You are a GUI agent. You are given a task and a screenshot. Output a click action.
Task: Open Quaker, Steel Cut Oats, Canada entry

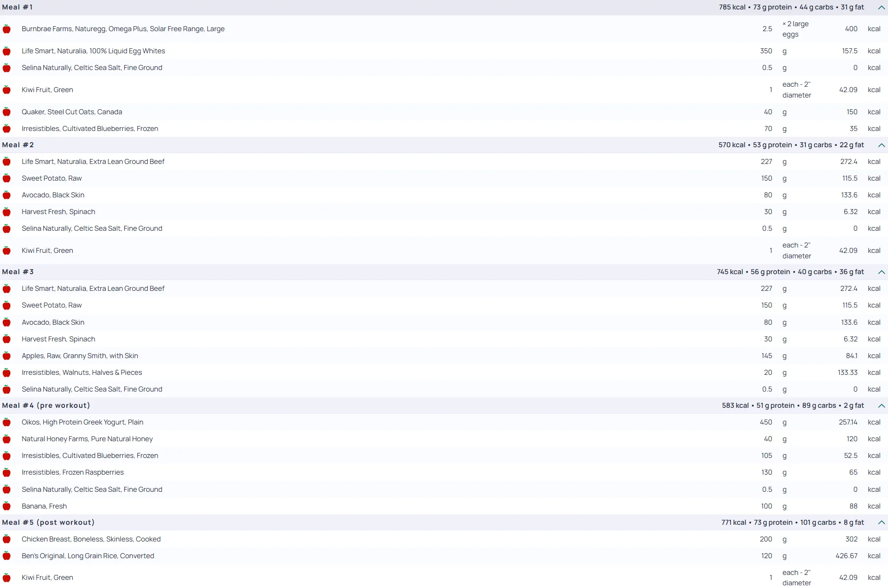click(x=72, y=112)
